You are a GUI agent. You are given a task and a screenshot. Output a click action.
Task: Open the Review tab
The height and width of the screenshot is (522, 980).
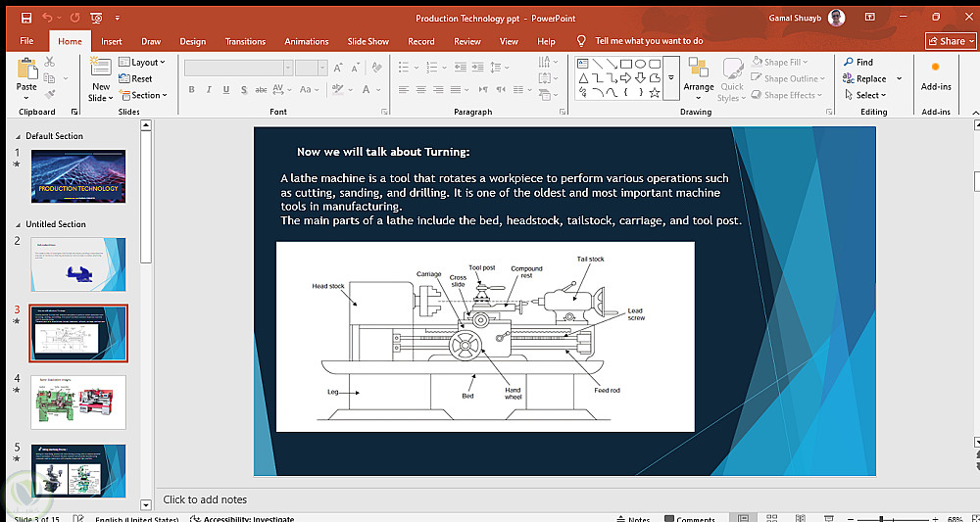(466, 41)
